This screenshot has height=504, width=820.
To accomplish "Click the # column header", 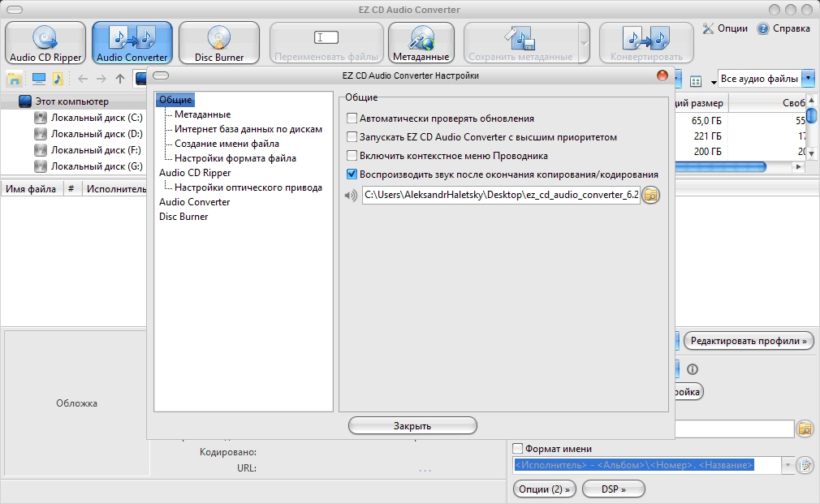I will coord(71,189).
